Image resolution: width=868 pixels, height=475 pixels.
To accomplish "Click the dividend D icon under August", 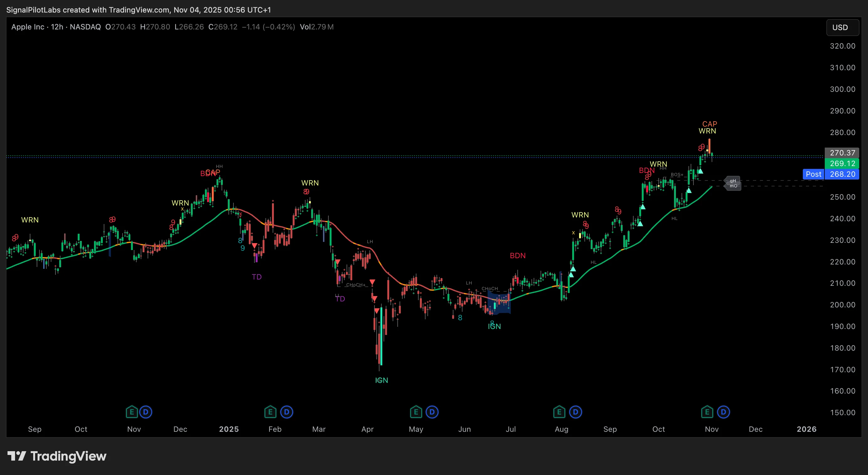I will point(575,412).
